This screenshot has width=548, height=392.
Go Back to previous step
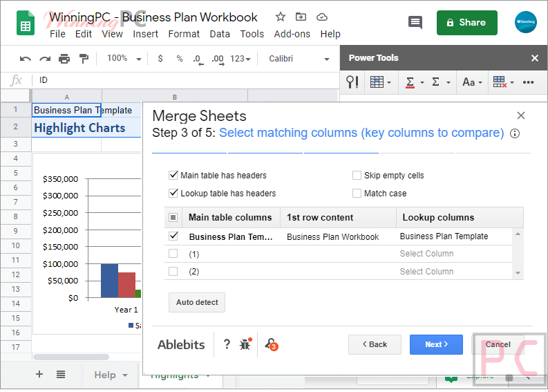[375, 344]
